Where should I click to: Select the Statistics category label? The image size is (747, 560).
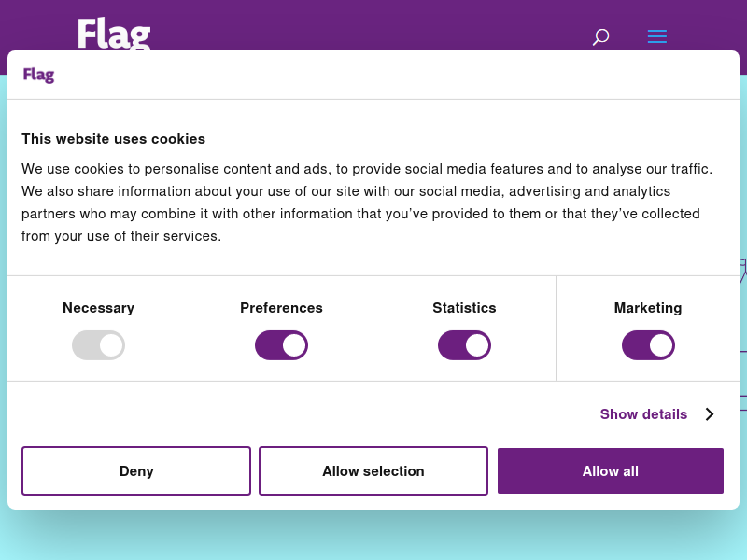[464, 308]
